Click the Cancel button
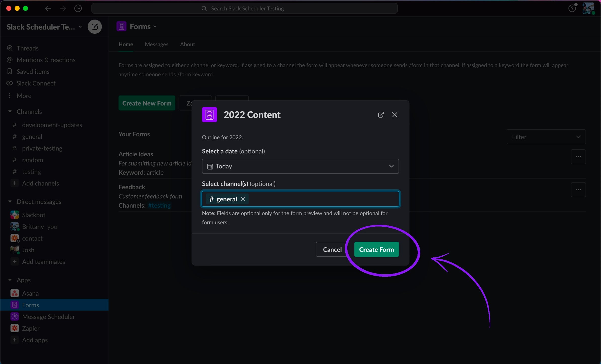The width and height of the screenshot is (601, 364). click(x=332, y=249)
